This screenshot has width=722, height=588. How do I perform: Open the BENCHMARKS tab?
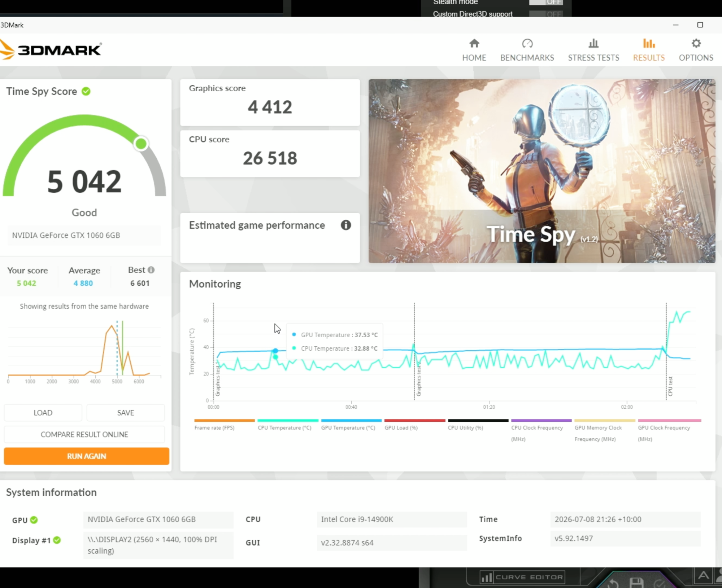(527, 50)
